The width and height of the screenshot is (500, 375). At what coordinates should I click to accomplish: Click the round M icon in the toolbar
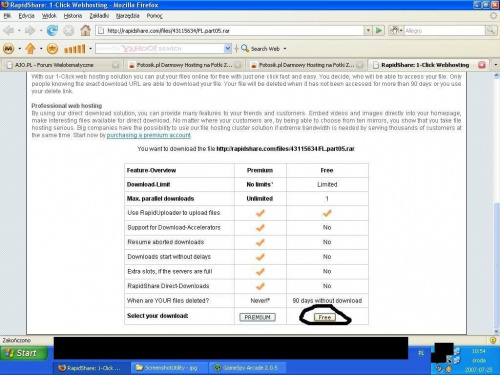[9, 49]
